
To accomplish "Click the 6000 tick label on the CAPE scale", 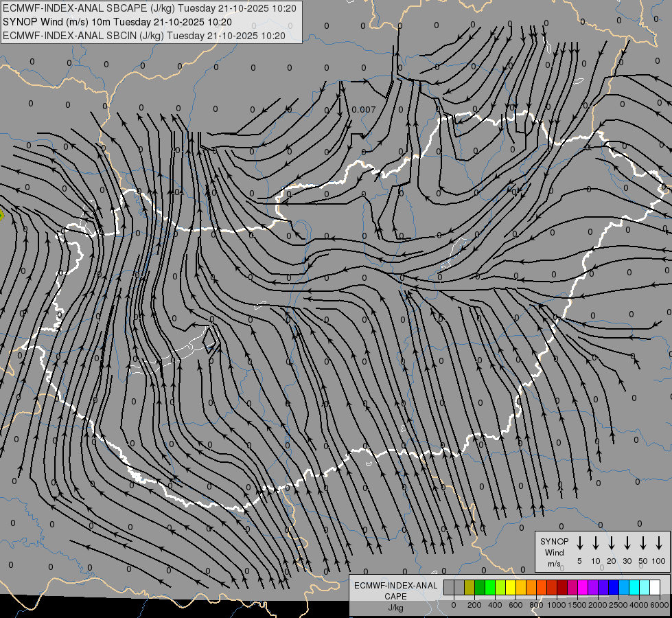I will pyautogui.click(x=660, y=605).
